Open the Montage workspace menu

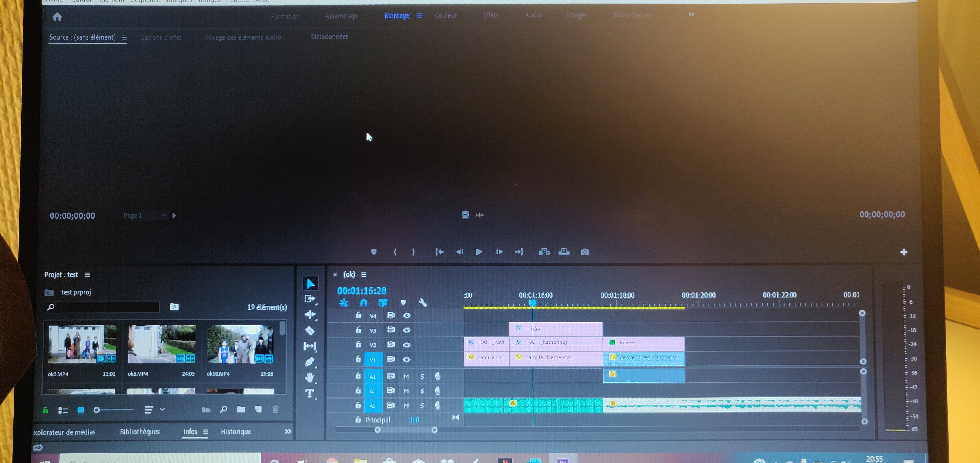[x=419, y=16]
